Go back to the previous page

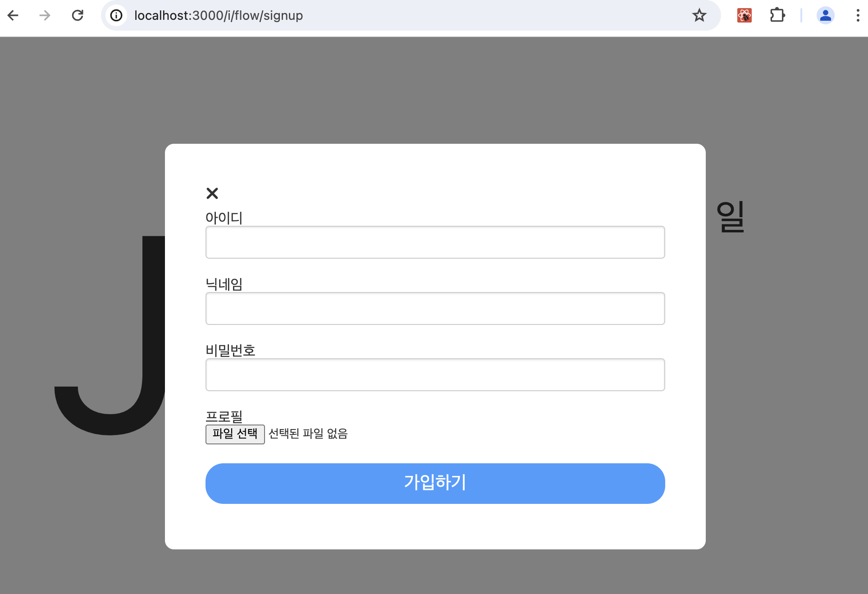pos(13,15)
